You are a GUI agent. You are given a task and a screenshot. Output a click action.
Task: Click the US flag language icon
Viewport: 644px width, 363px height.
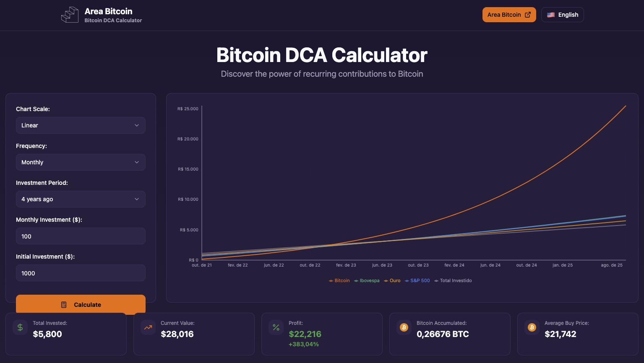(551, 15)
